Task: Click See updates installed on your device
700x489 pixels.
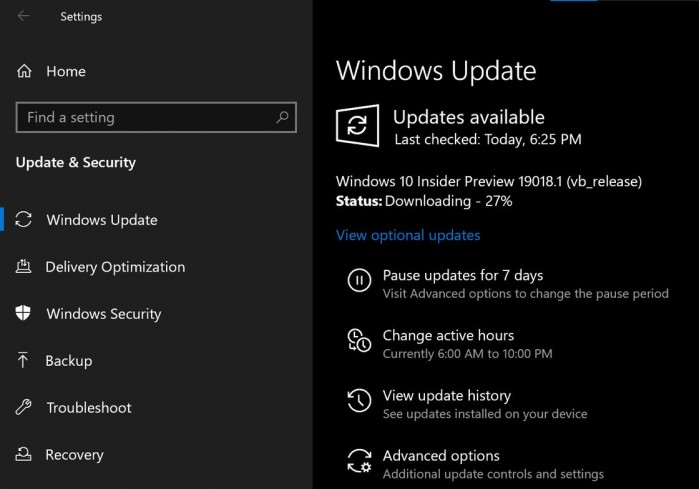Action: (485, 414)
